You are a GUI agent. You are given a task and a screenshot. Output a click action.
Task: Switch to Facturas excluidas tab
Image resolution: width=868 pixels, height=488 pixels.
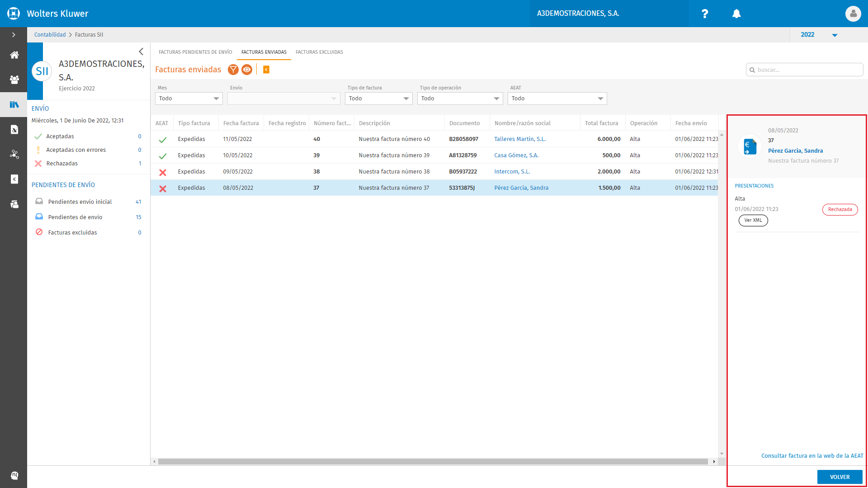pyautogui.click(x=319, y=52)
